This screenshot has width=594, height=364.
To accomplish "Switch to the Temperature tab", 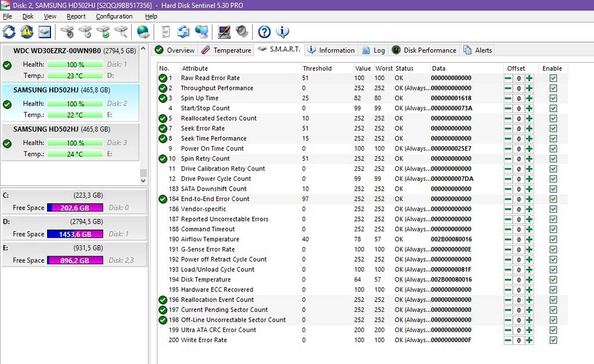I will [x=226, y=50].
